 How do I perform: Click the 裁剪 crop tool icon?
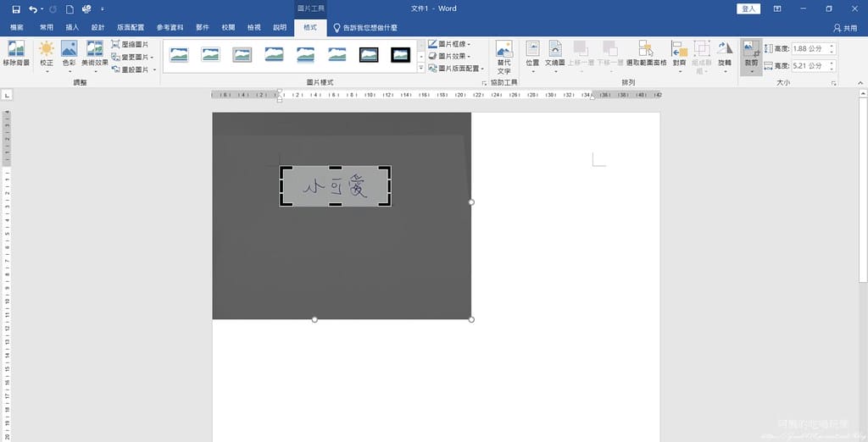pos(751,49)
